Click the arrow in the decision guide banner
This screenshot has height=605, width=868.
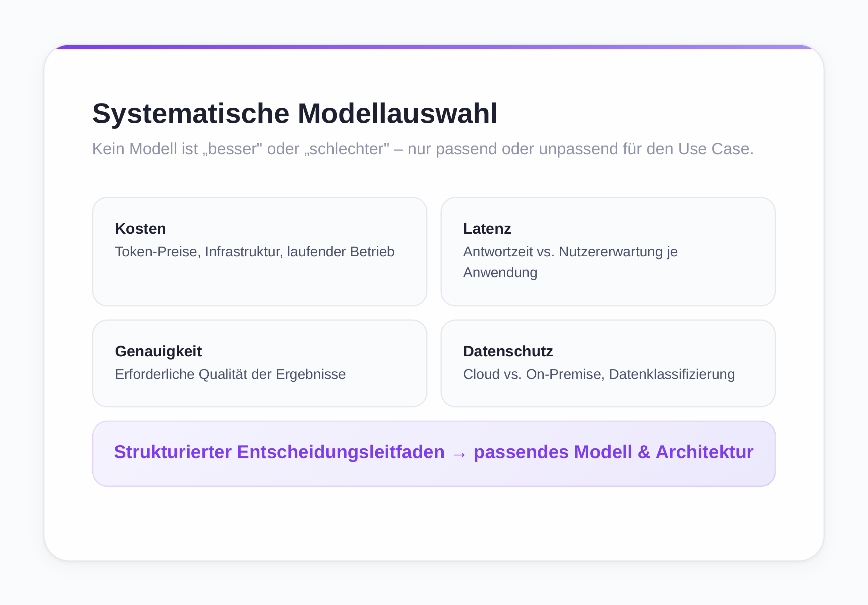(460, 453)
